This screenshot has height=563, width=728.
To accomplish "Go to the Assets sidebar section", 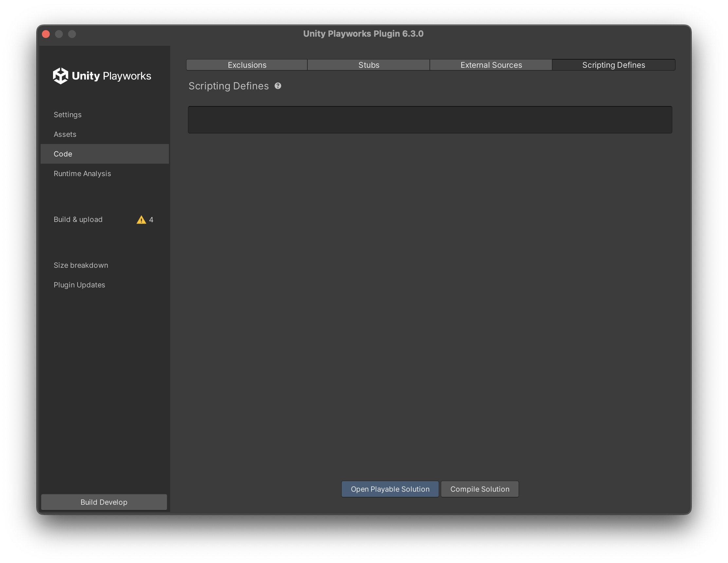I will pyautogui.click(x=105, y=134).
